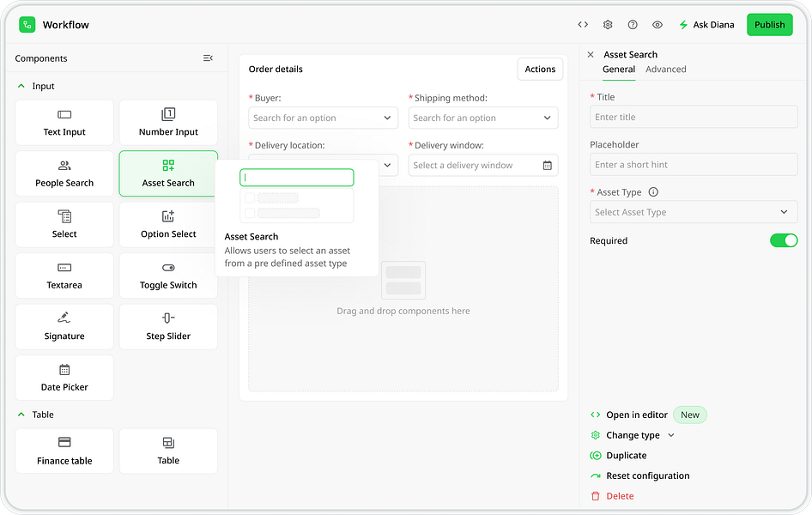Open the Shipping method dropdown
The width and height of the screenshot is (812, 515).
click(x=483, y=118)
